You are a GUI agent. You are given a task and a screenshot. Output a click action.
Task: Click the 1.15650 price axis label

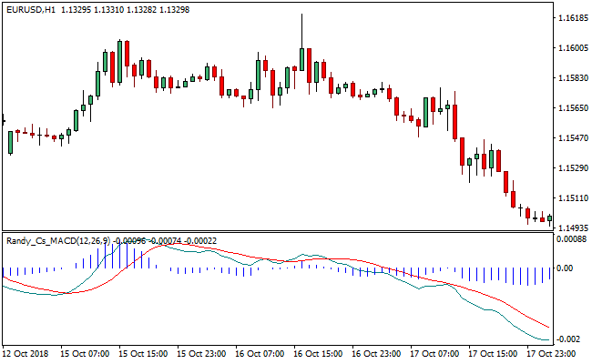[x=572, y=108]
